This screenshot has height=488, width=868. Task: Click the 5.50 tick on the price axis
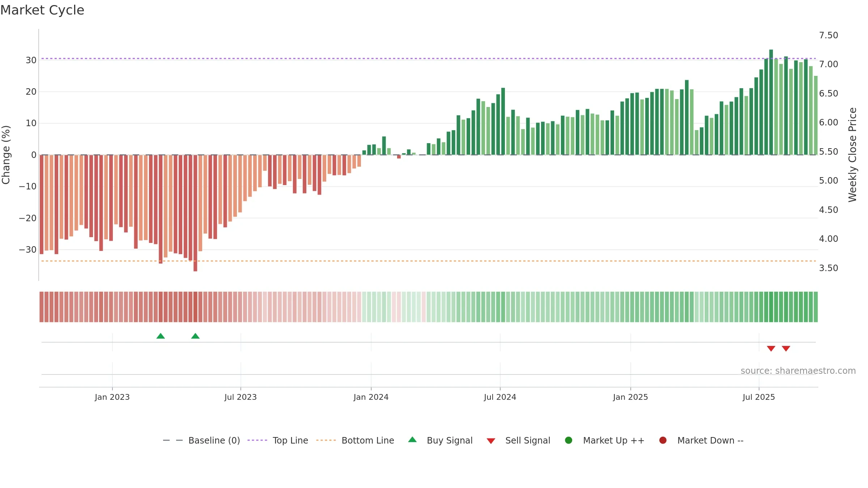click(x=829, y=152)
